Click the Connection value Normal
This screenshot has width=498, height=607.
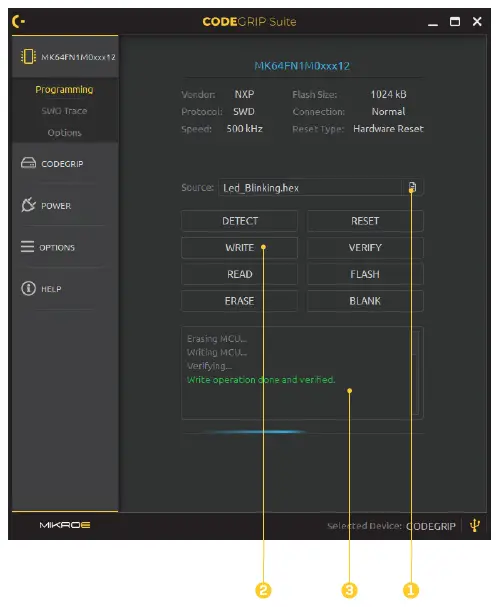coord(388,111)
